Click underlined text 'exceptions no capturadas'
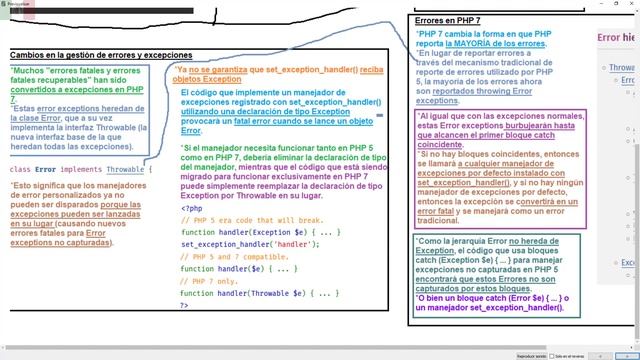This screenshot has height=360, width=640. pyautogui.click(x=60, y=242)
